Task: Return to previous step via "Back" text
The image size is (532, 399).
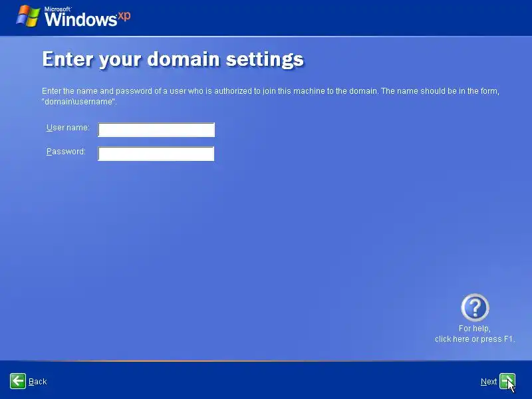Action: point(38,382)
